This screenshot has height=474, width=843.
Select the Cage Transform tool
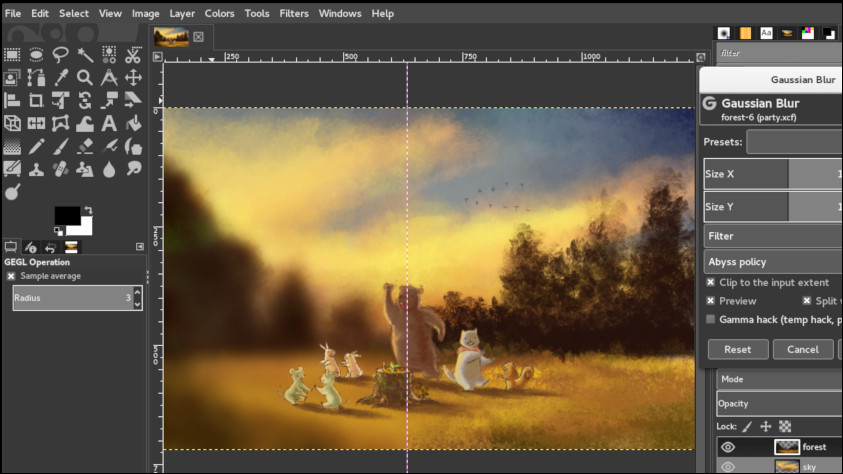click(x=60, y=124)
